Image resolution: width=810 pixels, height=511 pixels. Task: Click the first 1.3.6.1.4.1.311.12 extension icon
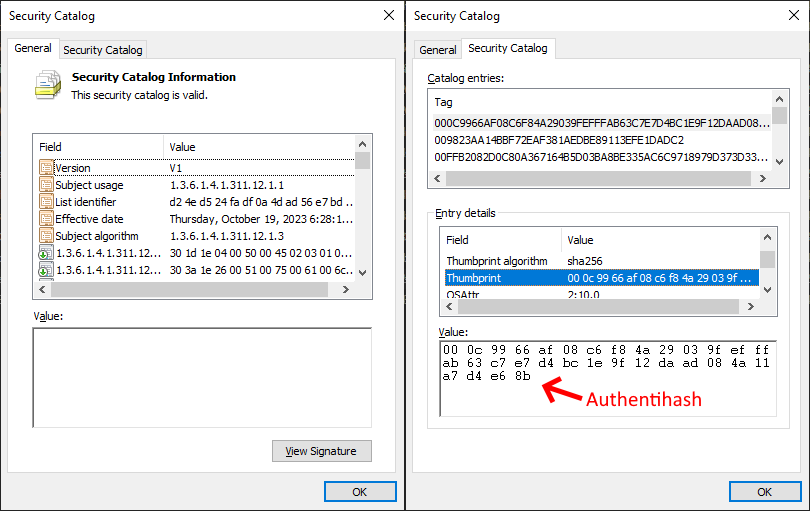click(46, 253)
